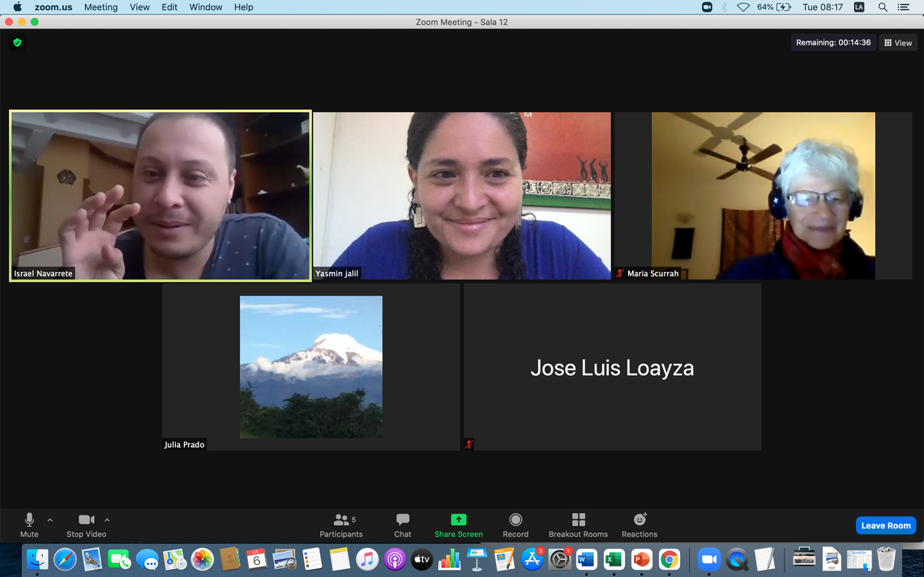Open the Chat panel
Screen dimensions: 924x577
[402, 524]
